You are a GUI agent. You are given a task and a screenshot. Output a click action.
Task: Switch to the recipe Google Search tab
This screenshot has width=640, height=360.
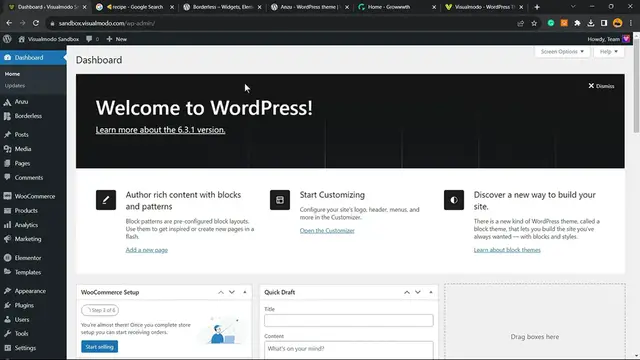coord(135,7)
